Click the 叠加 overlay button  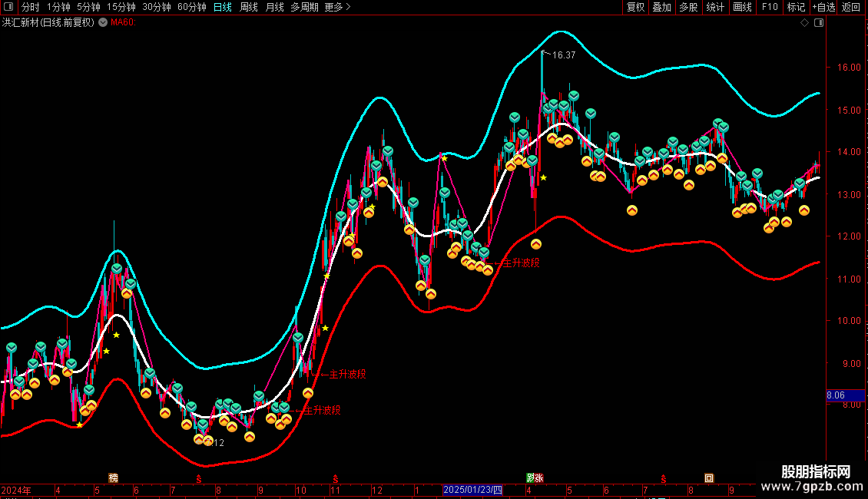click(x=661, y=7)
